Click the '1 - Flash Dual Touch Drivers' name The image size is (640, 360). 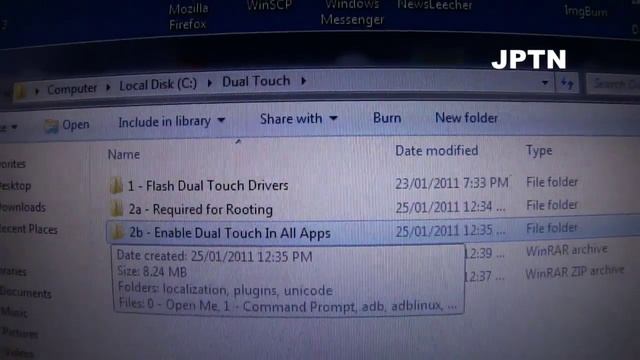point(208,186)
